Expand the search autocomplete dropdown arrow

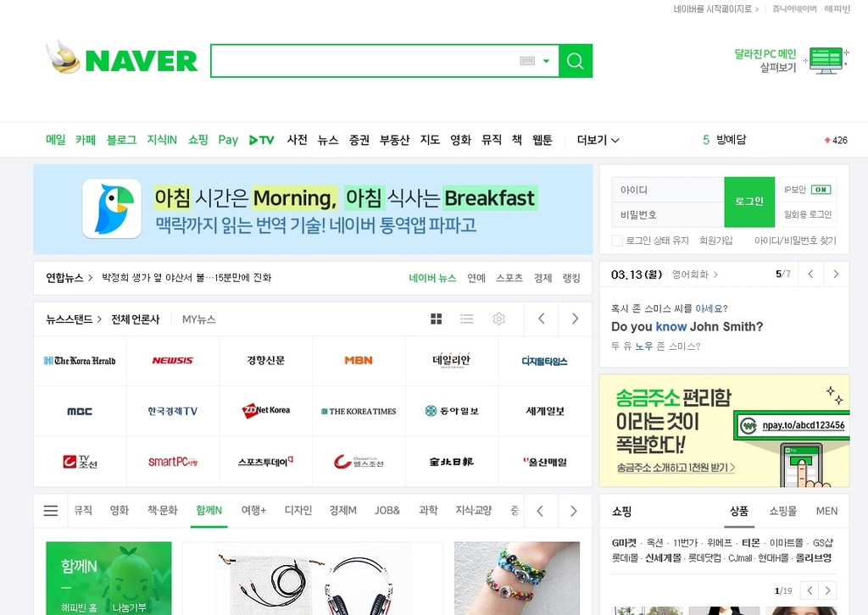547,61
